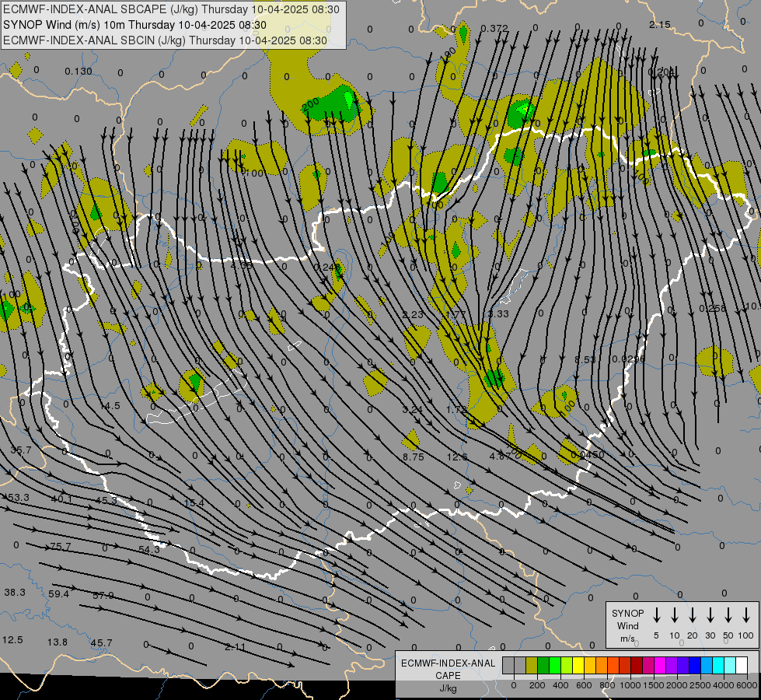
Task: Click the ECMWF-INDEX-ANAL SBCAPE title line
Action: 171,9
